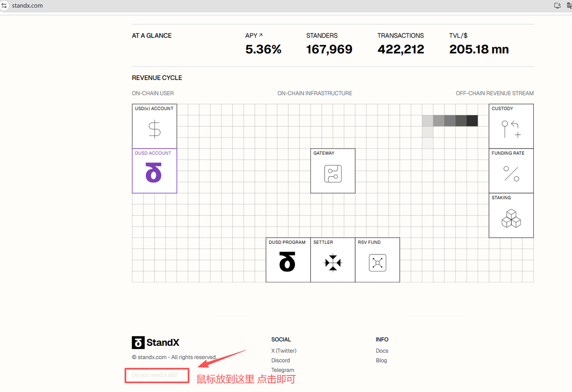572x392 pixels.
Task: Click the STAKING cubes icon
Action: (x=511, y=218)
